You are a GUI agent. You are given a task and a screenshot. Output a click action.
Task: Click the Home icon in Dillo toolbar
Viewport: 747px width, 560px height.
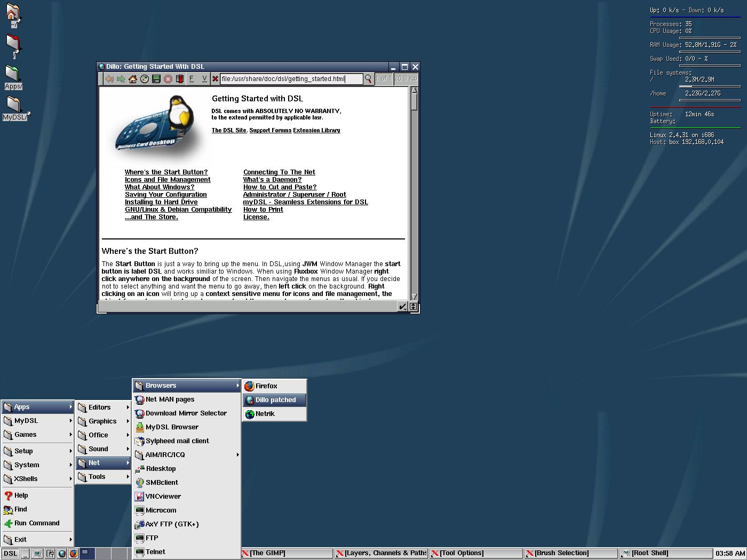pos(133,79)
